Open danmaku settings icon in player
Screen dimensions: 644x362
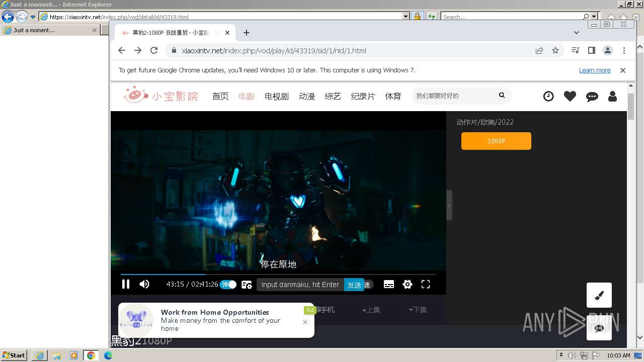(x=247, y=285)
